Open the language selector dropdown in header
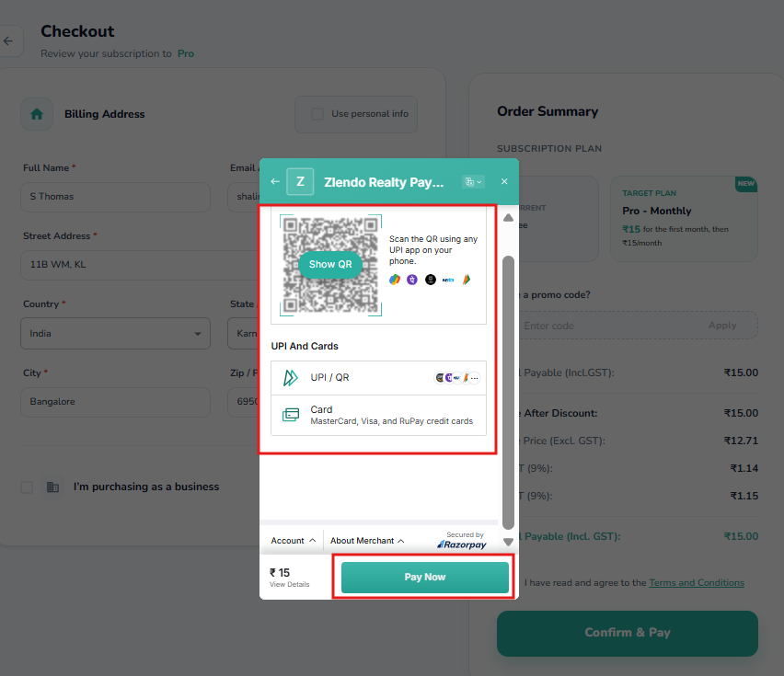The height and width of the screenshot is (676, 784). 473,182
